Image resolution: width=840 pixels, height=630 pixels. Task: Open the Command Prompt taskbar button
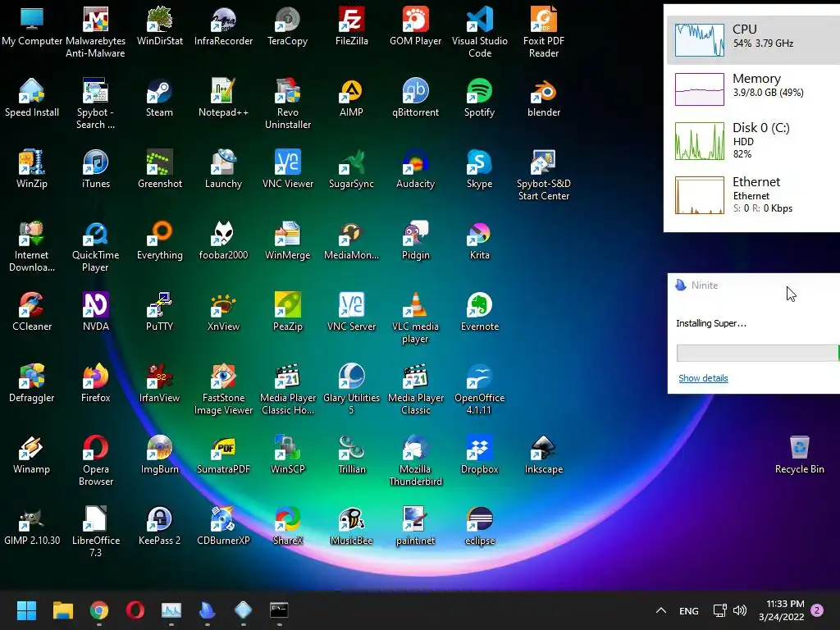tap(279, 610)
